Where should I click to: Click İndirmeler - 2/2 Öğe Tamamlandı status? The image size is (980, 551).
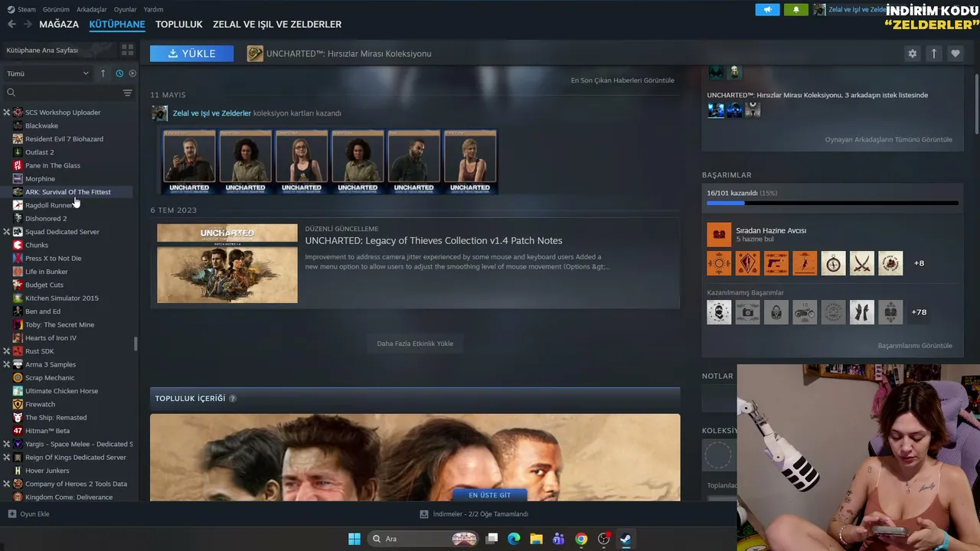pyautogui.click(x=481, y=514)
